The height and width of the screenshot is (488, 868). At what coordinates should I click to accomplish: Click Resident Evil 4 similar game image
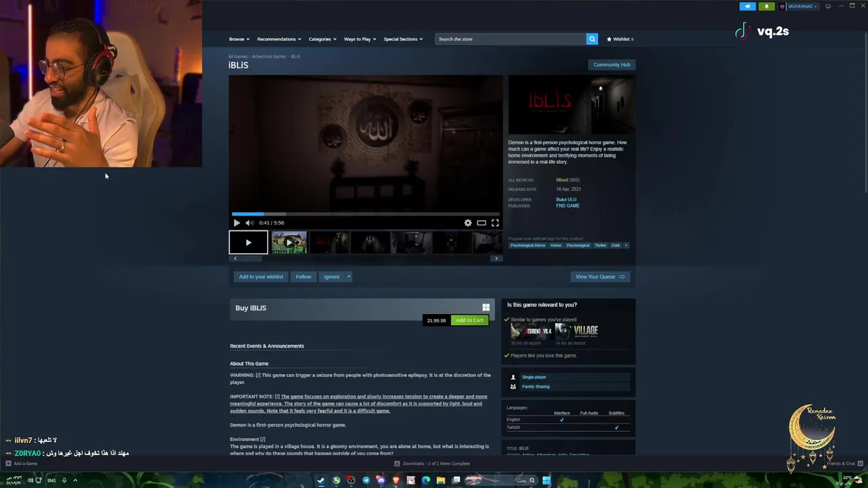532,331
